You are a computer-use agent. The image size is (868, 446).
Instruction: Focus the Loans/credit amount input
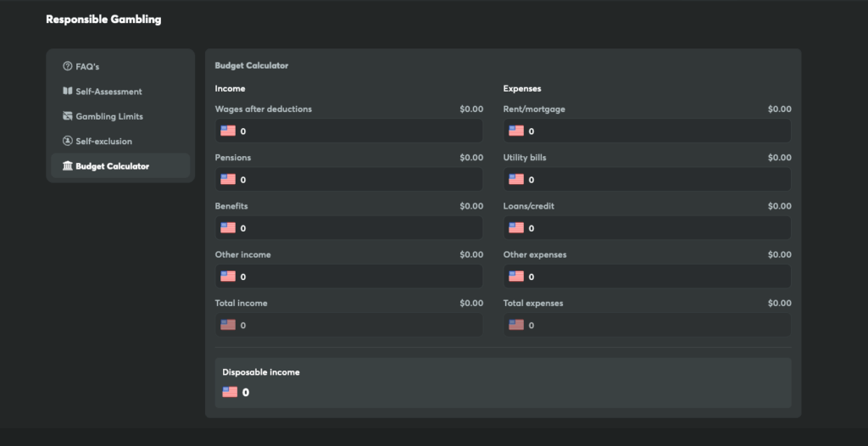pyautogui.click(x=653, y=228)
